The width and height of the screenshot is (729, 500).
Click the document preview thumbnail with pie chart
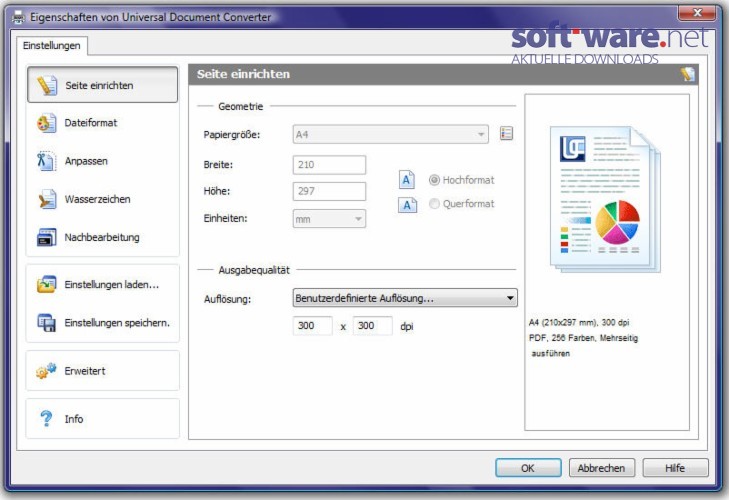(x=605, y=200)
